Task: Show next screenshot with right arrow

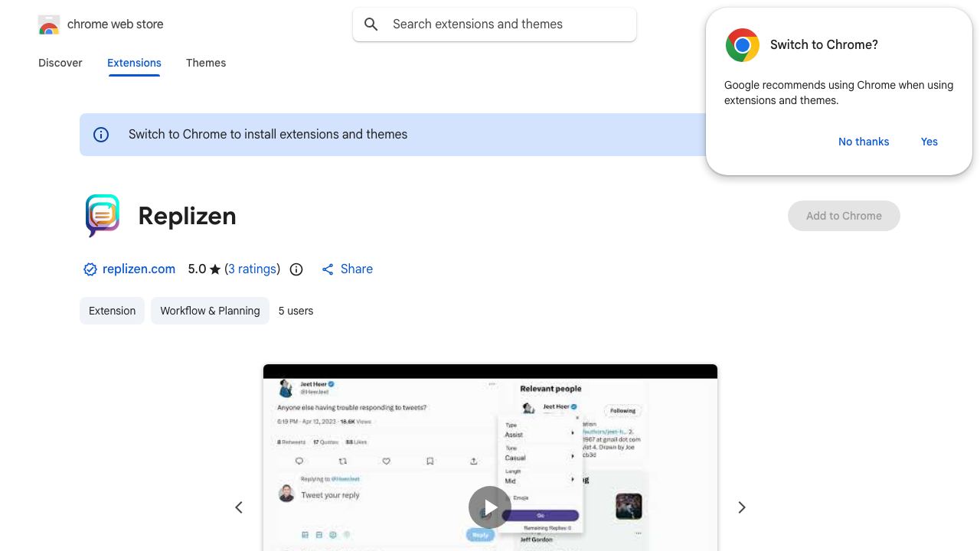Action: pyautogui.click(x=741, y=507)
